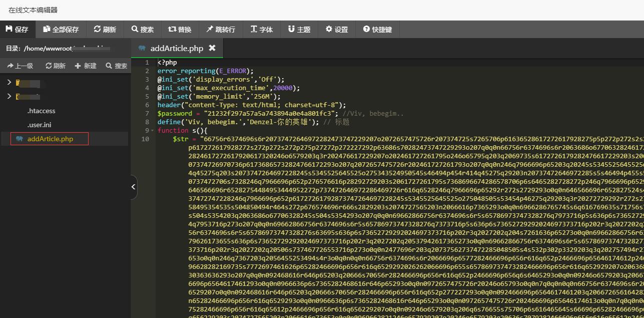Click line number 1 in the gutter

point(147,63)
